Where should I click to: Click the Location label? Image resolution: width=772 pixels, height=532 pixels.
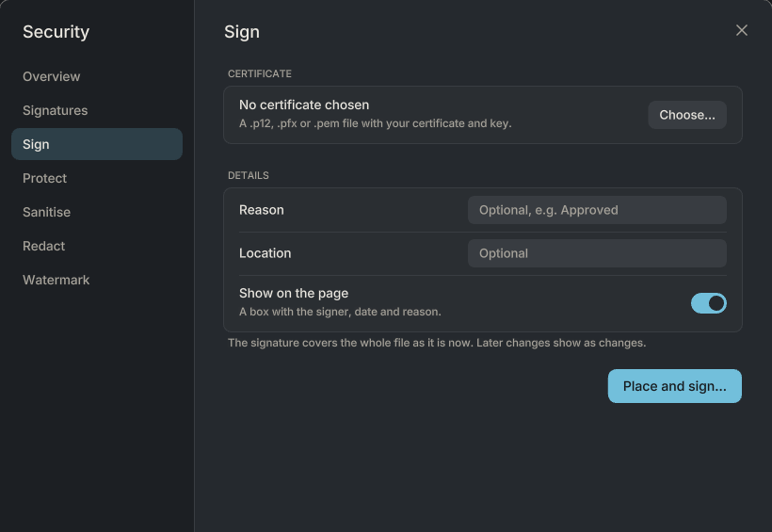coord(265,253)
